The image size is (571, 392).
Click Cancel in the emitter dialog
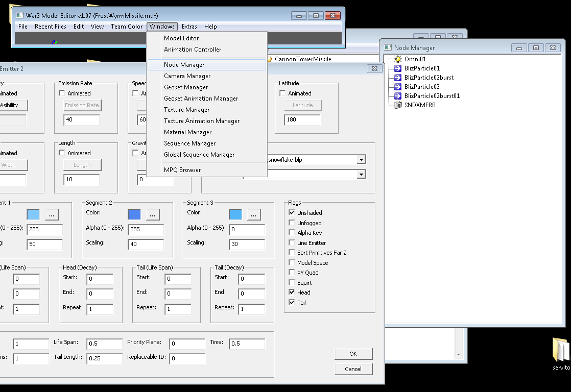coord(353,369)
